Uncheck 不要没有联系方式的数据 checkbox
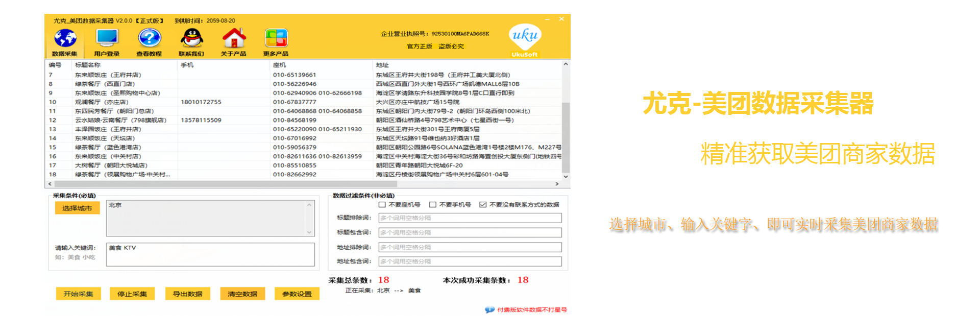The image size is (980, 332). (483, 204)
